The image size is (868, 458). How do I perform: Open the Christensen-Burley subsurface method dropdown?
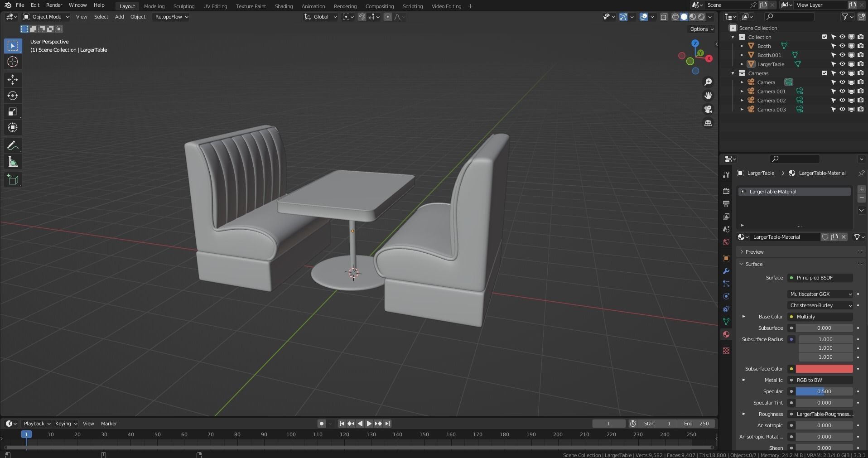tap(820, 305)
